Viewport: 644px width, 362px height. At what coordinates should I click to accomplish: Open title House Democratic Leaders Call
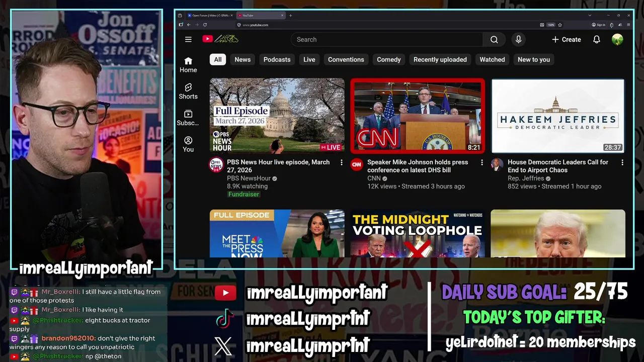pos(558,166)
